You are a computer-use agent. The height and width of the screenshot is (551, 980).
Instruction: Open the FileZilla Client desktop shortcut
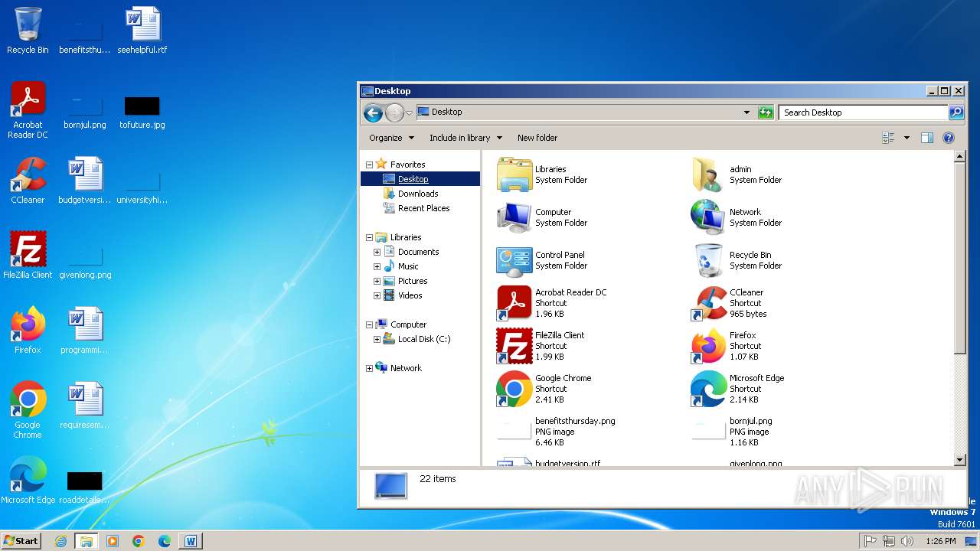(x=28, y=256)
